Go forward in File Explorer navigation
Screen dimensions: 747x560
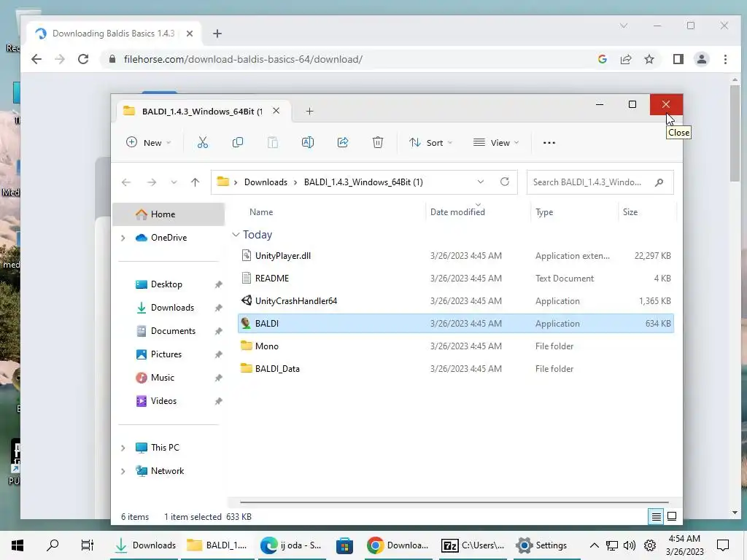(x=152, y=182)
